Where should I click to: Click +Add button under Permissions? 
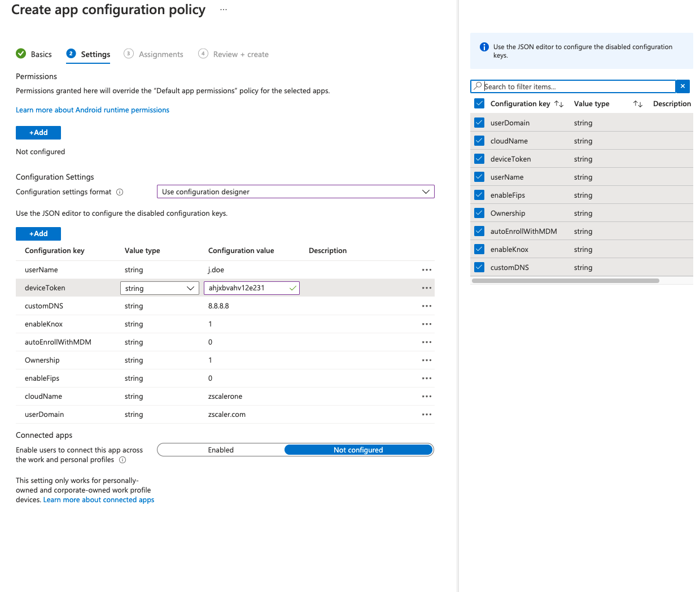(38, 133)
